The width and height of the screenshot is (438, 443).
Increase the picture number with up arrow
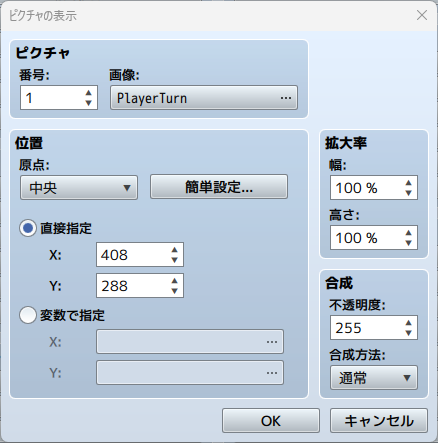point(88,93)
